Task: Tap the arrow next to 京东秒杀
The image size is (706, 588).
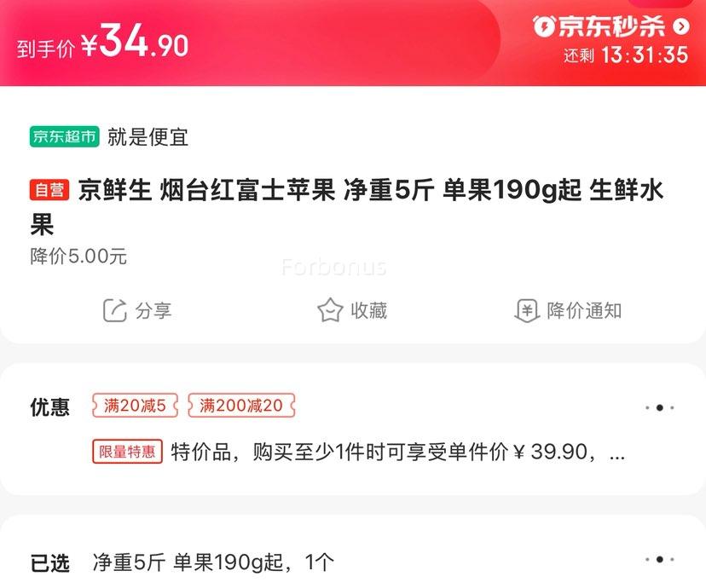Action: click(681, 26)
